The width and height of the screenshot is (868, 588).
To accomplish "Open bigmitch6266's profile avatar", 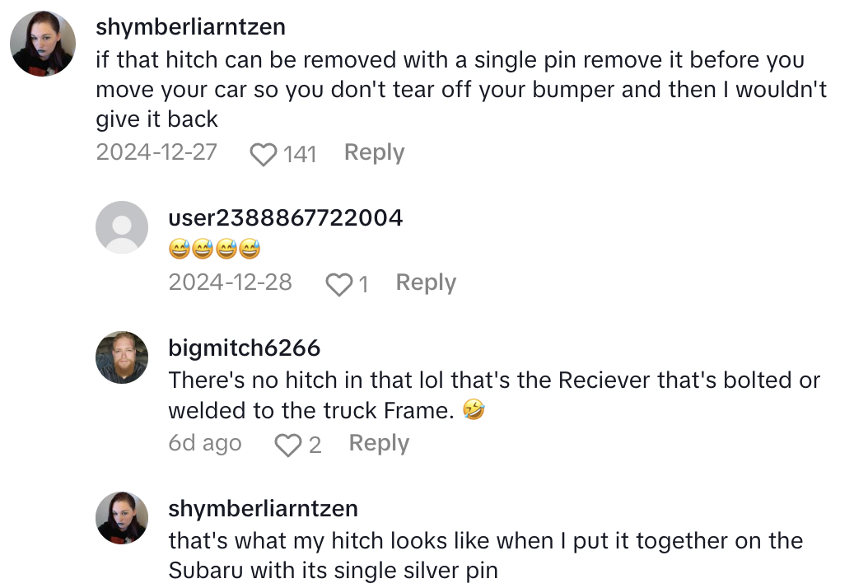I will pos(122,358).
